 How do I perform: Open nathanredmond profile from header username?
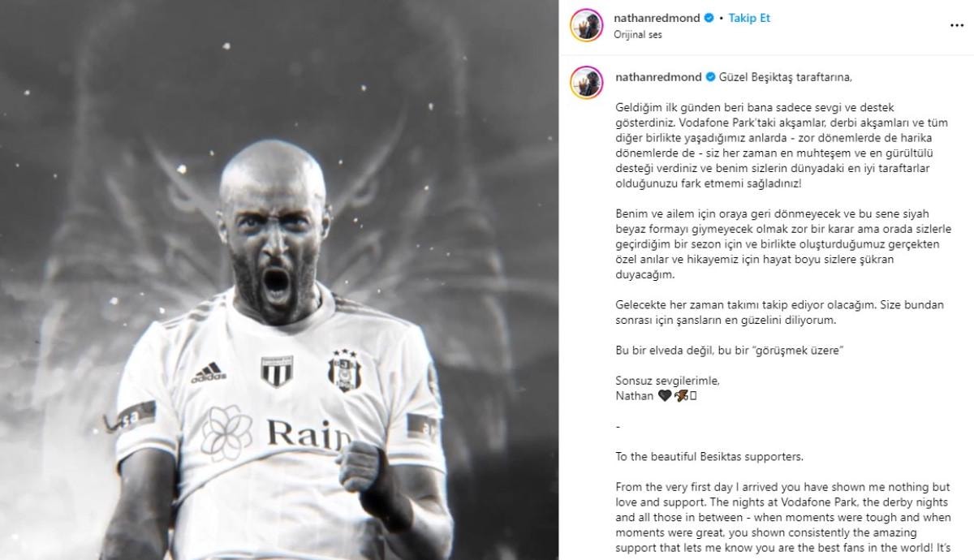click(657, 18)
